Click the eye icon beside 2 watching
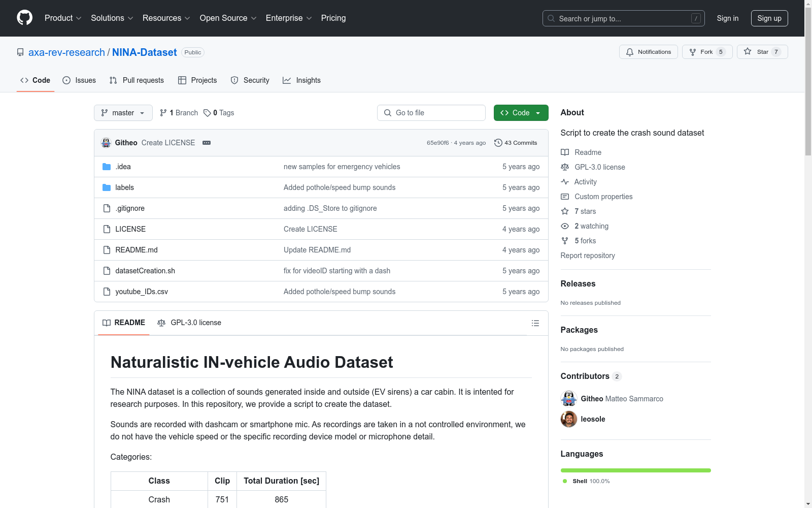Image resolution: width=812 pixels, height=508 pixels. (x=565, y=226)
